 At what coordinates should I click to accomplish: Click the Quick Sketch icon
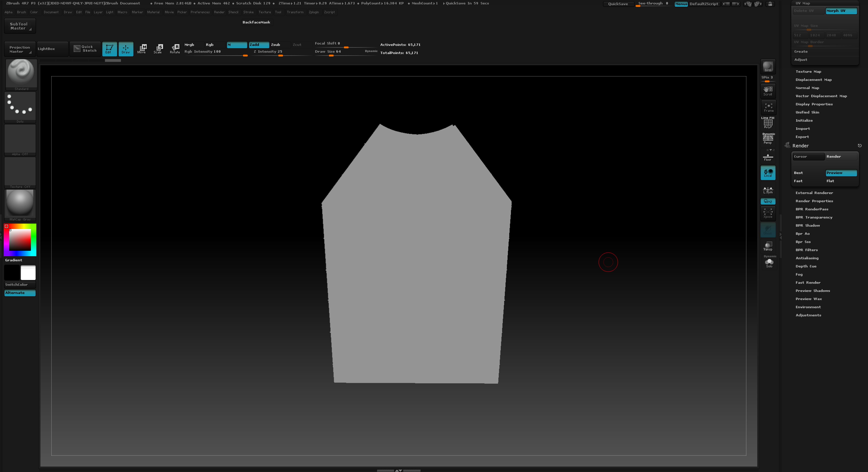85,49
